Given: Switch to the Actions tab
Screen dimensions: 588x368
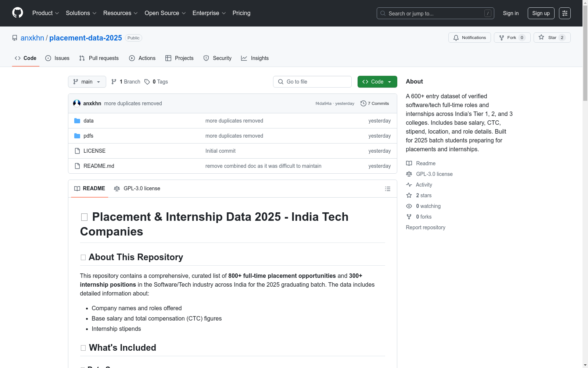Looking at the screenshot, I should 142,58.
